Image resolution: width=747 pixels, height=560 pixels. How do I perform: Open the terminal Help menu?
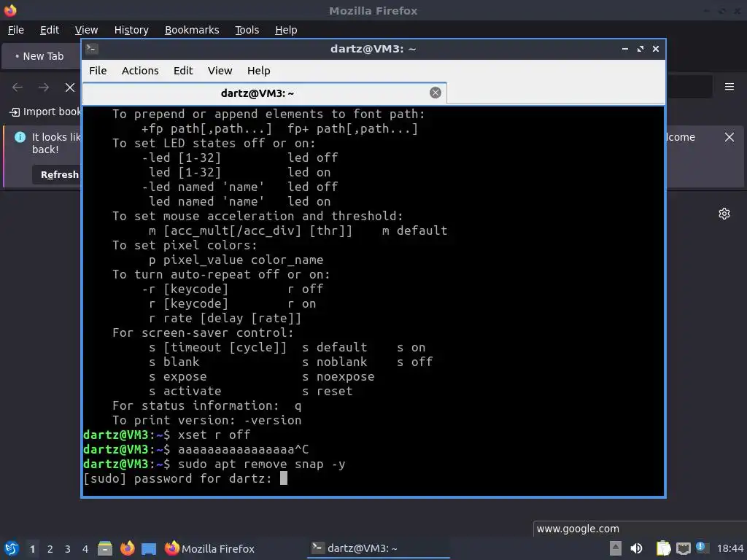pos(259,71)
